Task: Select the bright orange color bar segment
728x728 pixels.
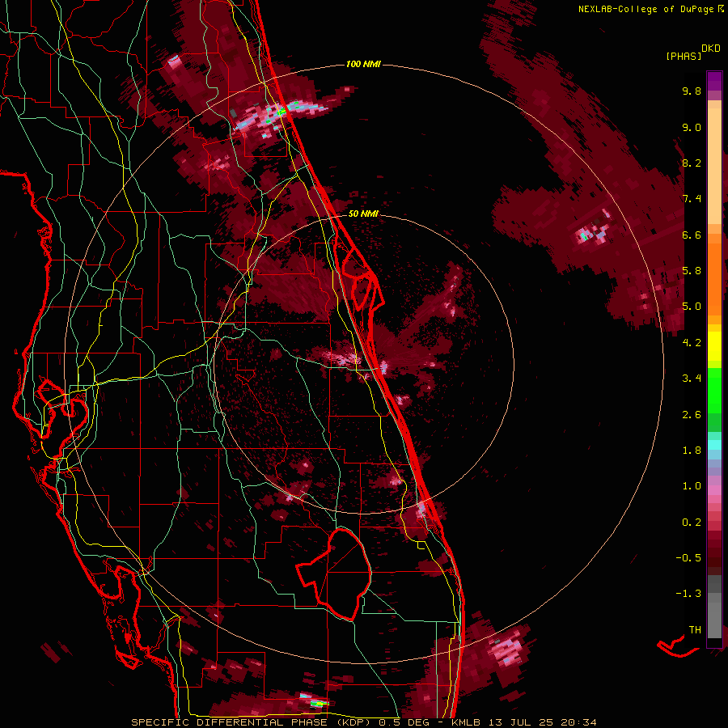Action: [714, 278]
